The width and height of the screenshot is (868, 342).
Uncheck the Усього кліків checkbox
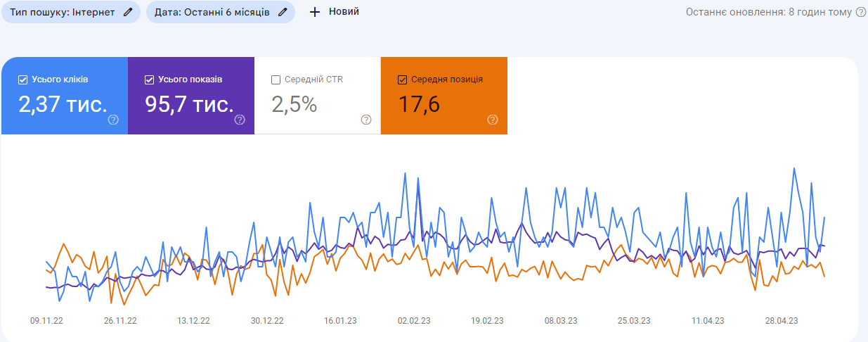[23, 80]
